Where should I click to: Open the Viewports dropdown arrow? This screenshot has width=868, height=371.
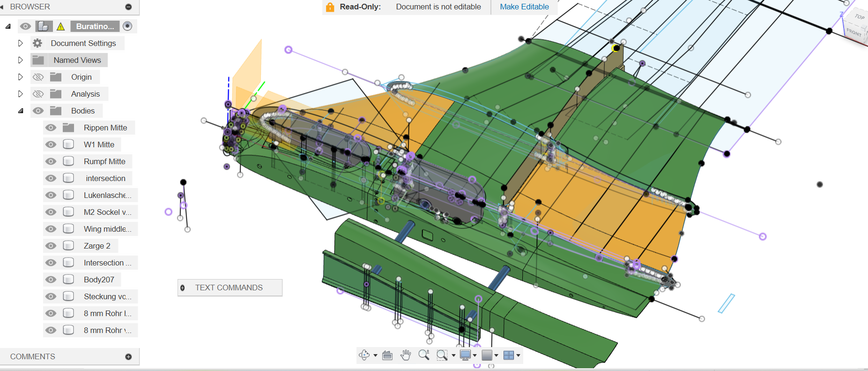(519, 356)
